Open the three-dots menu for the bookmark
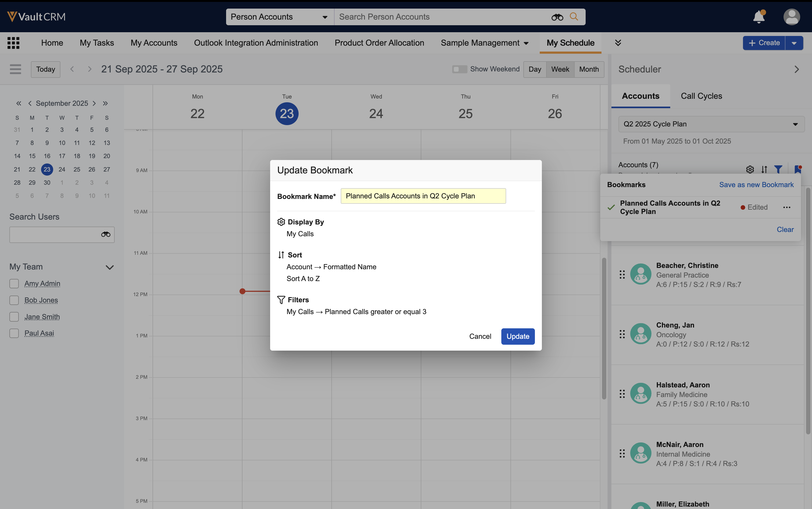Screen dimensions: 812x509 [x=787, y=207]
